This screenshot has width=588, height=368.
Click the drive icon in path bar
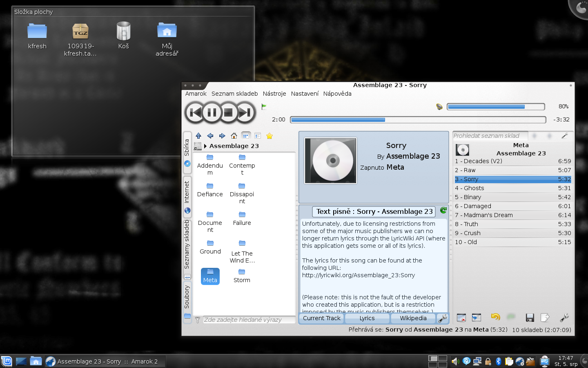tap(198, 146)
